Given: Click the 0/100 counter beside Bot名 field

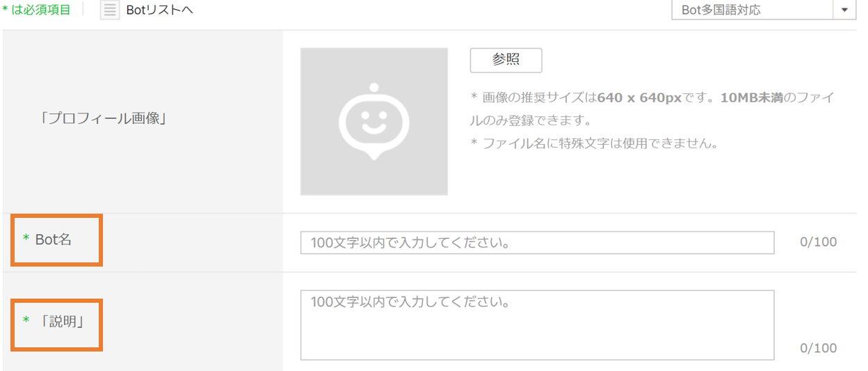Looking at the screenshot, I should click(818, 242).
